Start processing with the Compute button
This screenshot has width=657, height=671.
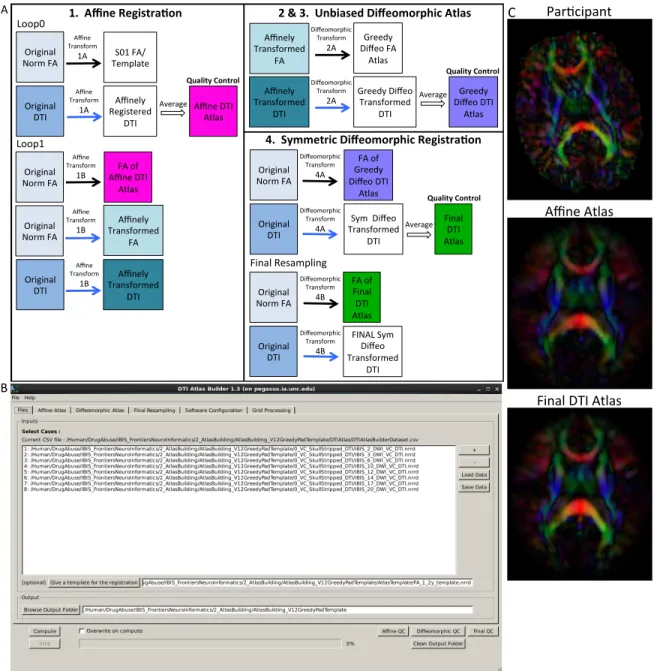45,631
